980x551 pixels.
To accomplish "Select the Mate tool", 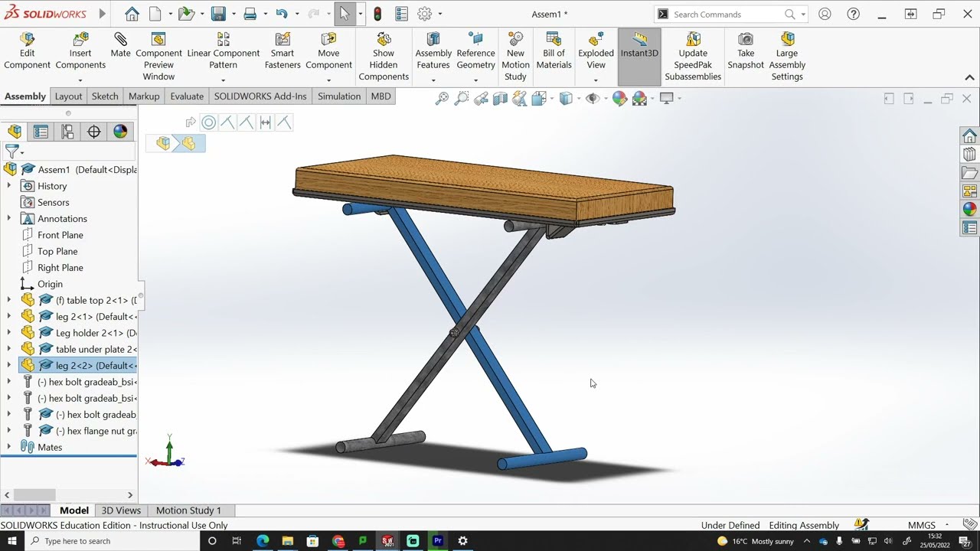I will click(x=120, y=46).
